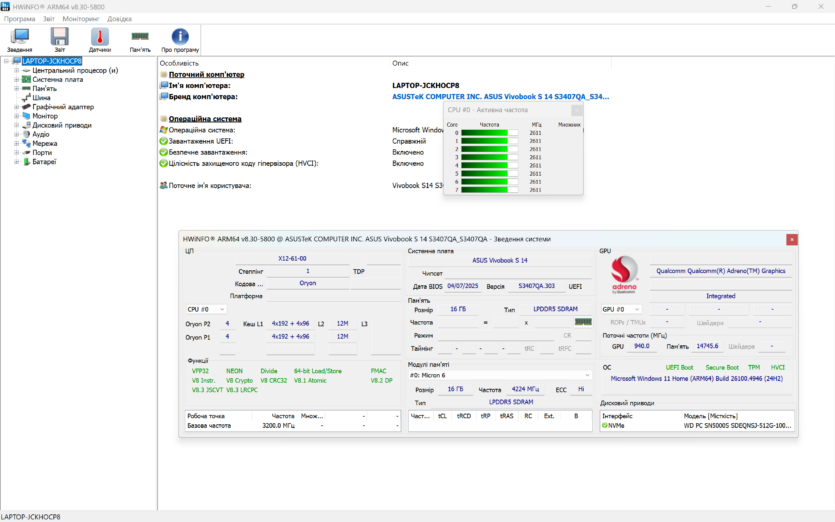Collapse the LAPTOP-JCKHOCP8 root node
835x522 pixels.
point(6,61)
